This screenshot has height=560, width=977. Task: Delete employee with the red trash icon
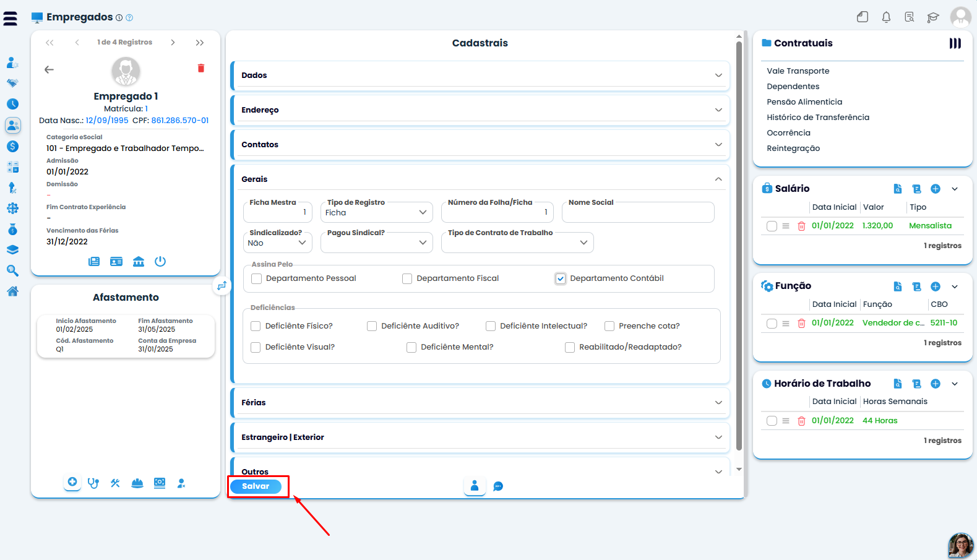click(x=201, y=68)
